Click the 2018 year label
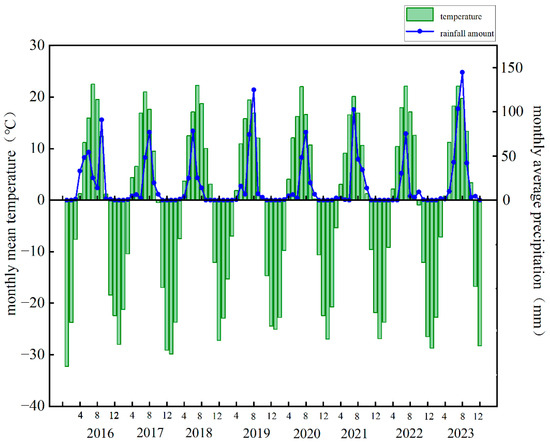 coord(199,433)
